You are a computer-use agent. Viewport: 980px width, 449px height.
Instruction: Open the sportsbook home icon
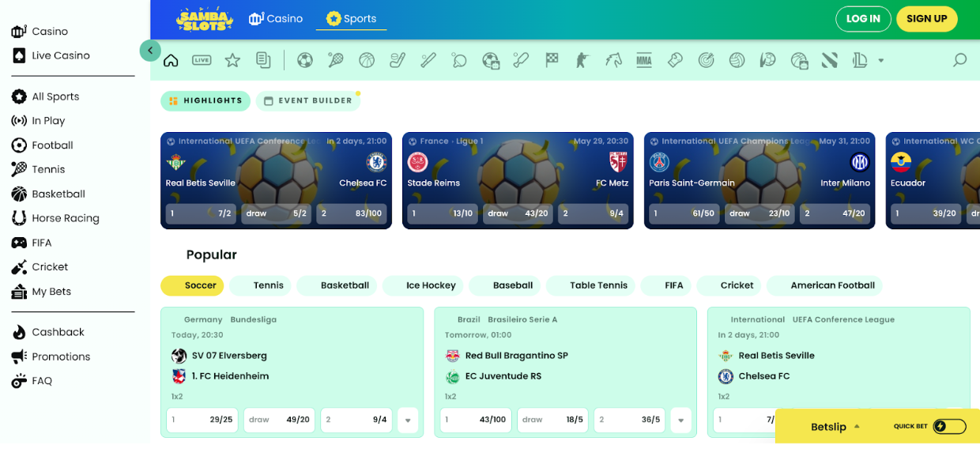point(171,60)
